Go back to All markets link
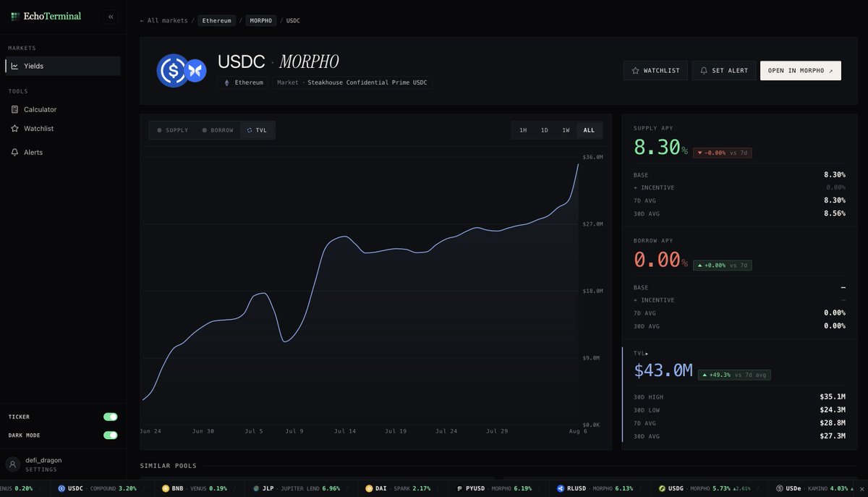 tap(163, 20)
